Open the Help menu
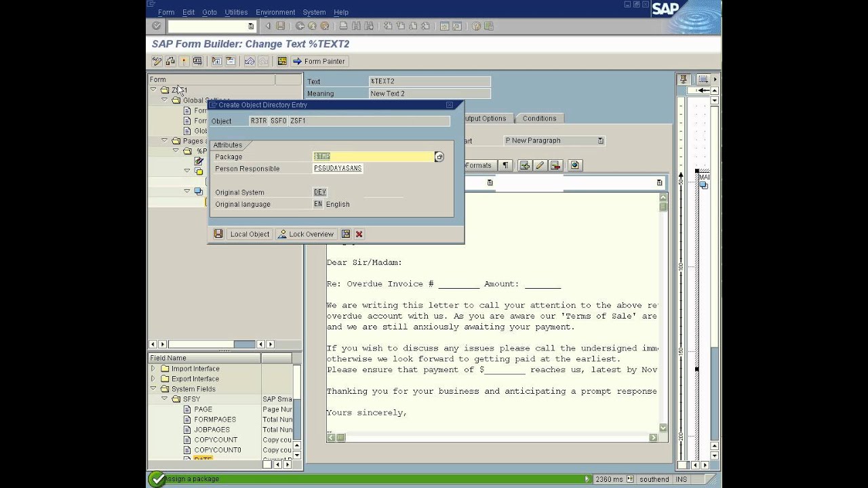Viewport: 868px width, 488px height. tap(341, 12)
